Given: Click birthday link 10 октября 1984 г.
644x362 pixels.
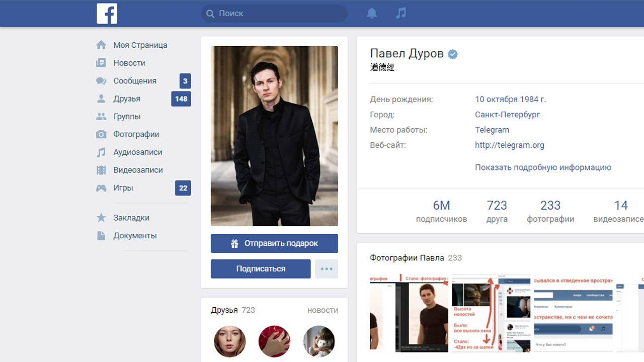Looking at the screenshot, I should coord(510,100).
